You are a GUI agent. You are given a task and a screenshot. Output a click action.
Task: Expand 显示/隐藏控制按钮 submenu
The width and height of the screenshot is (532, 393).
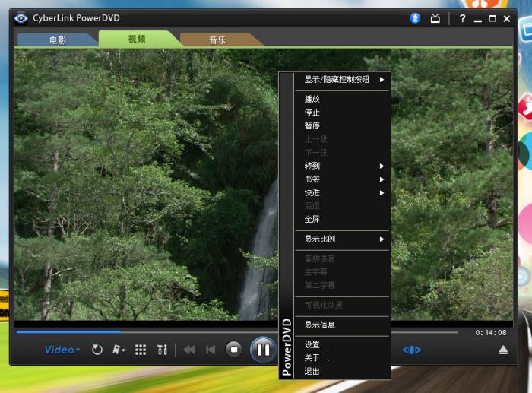(x=343, y=79)
